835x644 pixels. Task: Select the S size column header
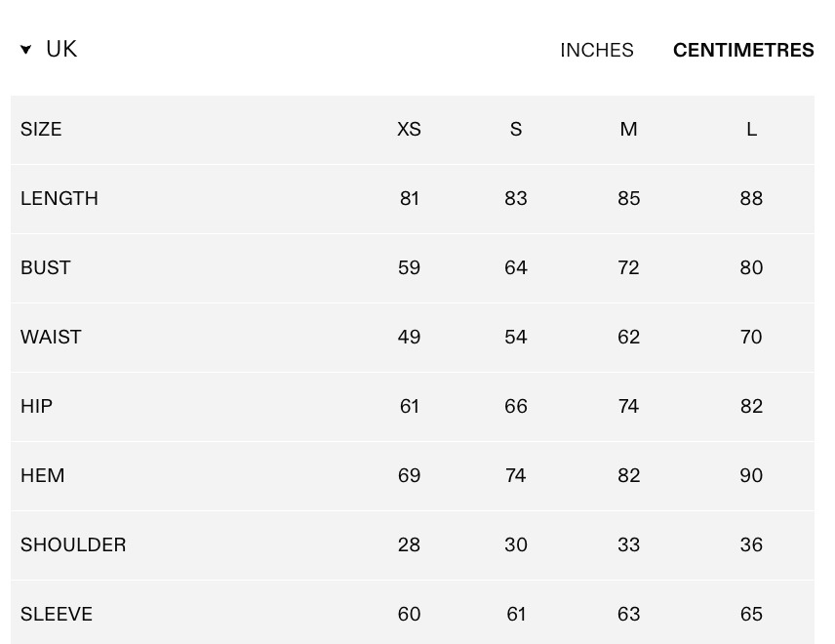pyautogui.click(x=515, y=129)
